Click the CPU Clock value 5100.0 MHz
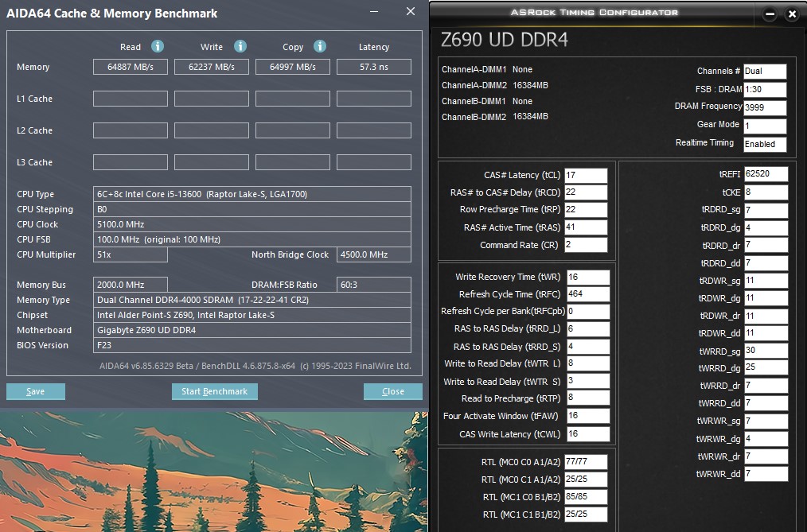 [x=252, y=224]
